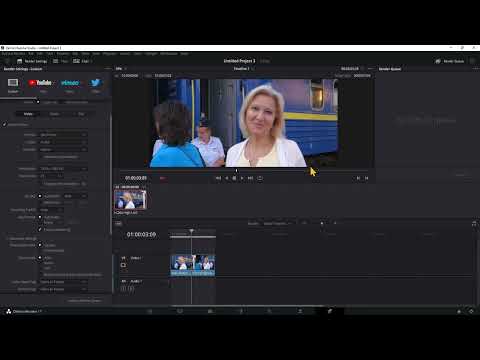Select the Single clip render radio button
The width and height of the screenshot is (480, 360).
click(38, 102)
